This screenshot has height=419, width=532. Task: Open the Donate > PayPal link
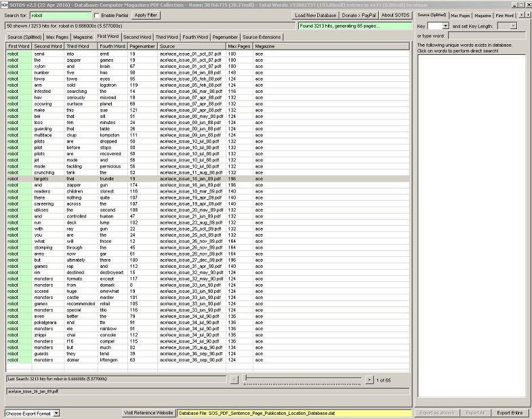[x=359, y=15]
